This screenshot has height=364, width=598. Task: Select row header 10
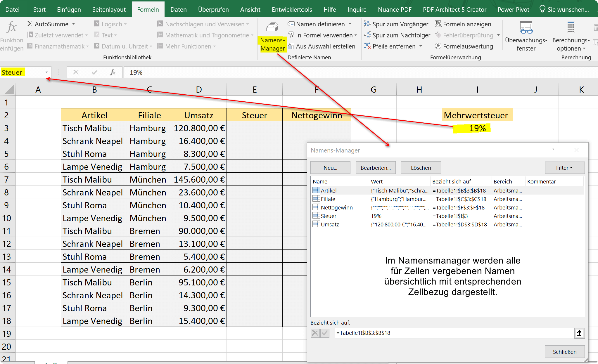coord(7,218)
